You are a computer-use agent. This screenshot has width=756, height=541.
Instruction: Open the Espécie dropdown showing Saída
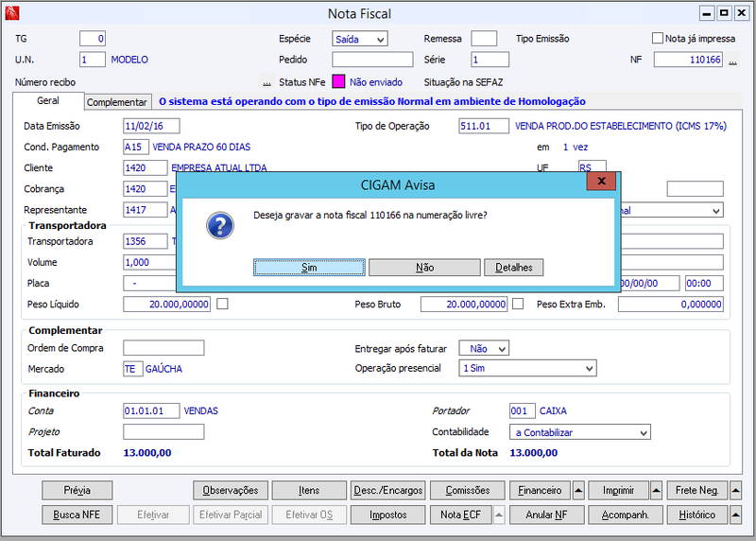point(360,39)
